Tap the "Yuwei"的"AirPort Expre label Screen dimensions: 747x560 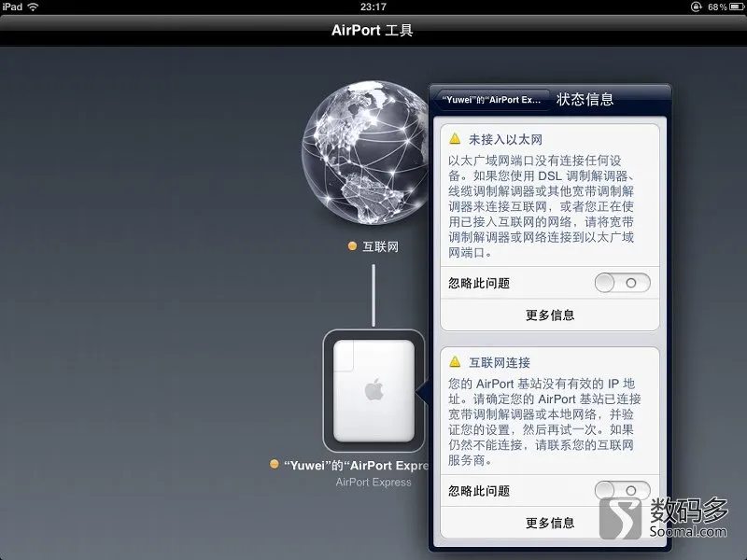[x=357, y=465]
